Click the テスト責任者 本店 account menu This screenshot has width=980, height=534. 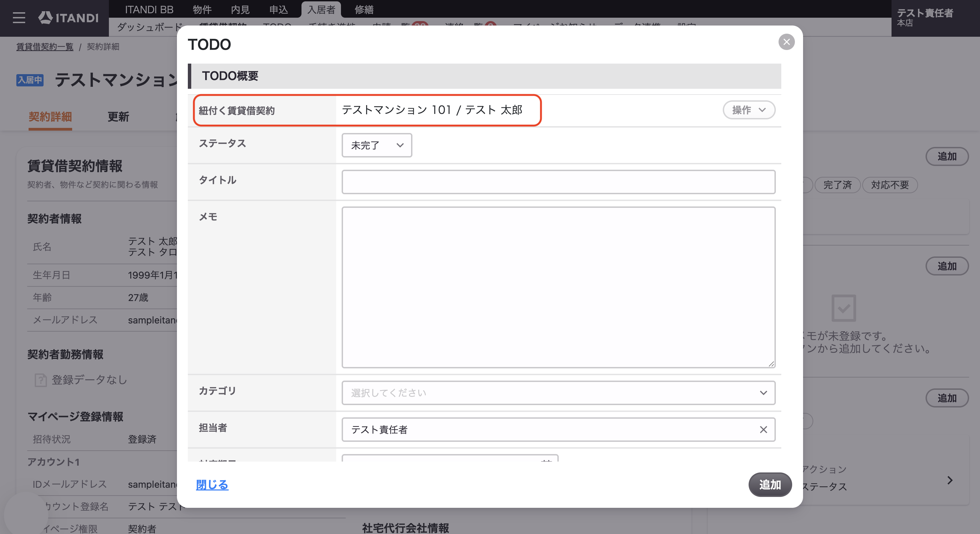tap(935, 18)
